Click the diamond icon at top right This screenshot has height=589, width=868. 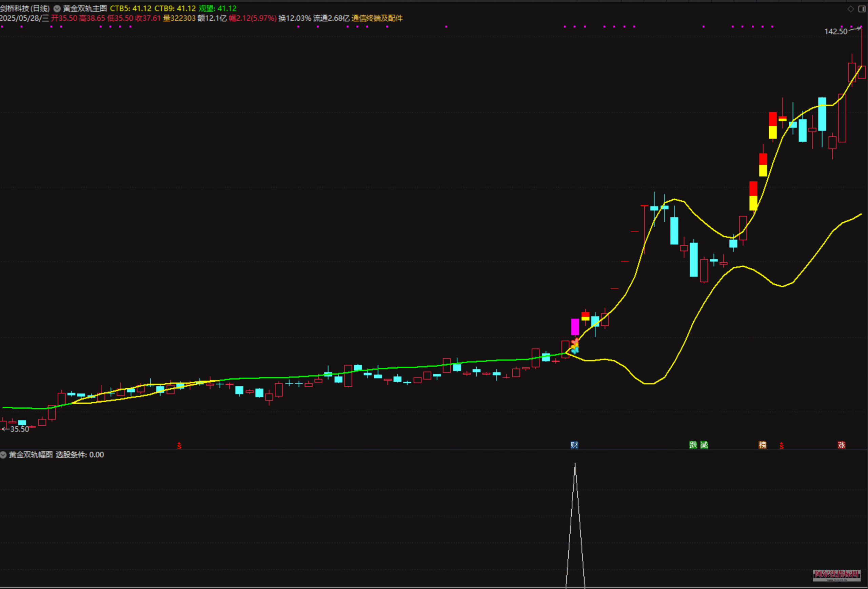point(850,9)
